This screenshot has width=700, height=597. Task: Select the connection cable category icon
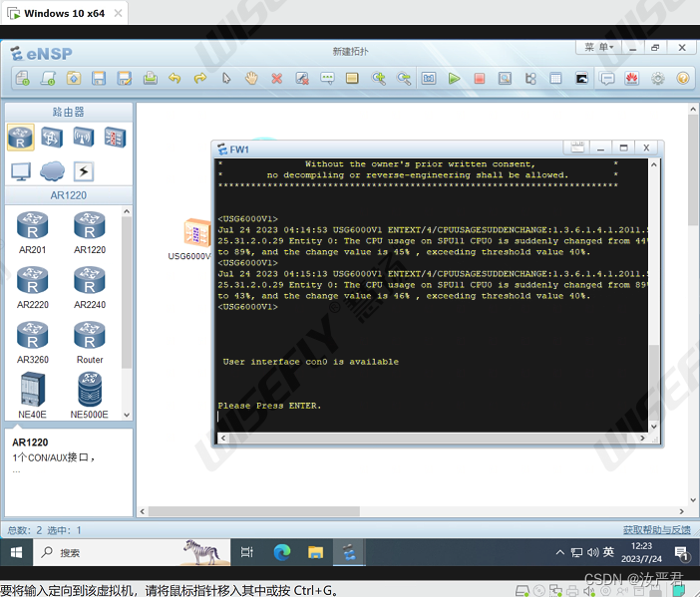[x=84, y=171]
